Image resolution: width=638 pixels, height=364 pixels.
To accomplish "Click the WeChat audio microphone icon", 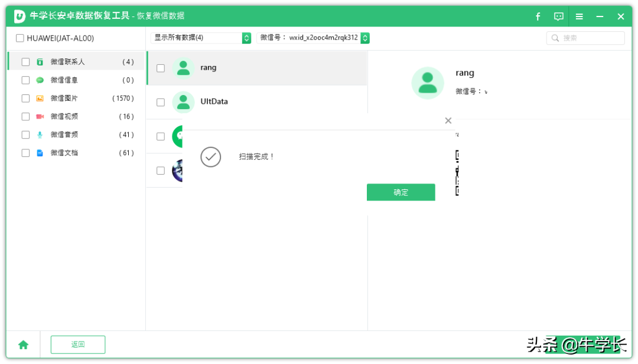I will click(x=40, y=135).
